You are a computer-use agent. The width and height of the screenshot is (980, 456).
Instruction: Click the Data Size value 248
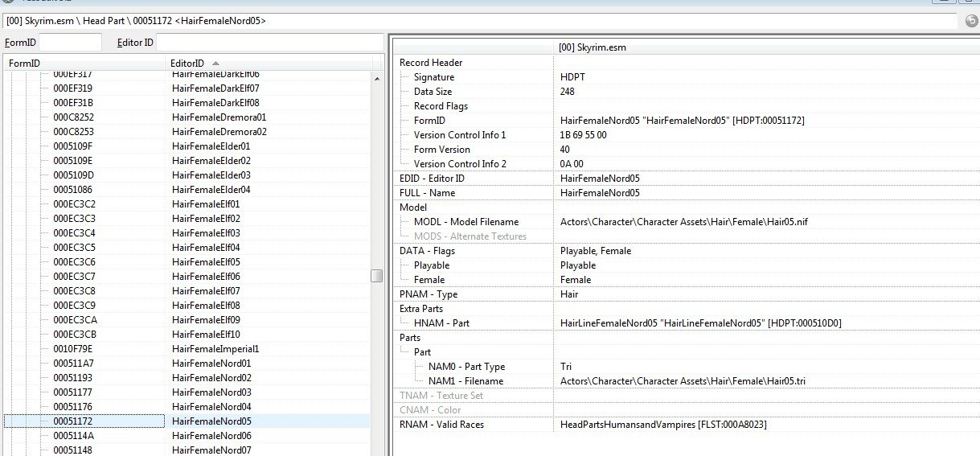coord(568,92)
